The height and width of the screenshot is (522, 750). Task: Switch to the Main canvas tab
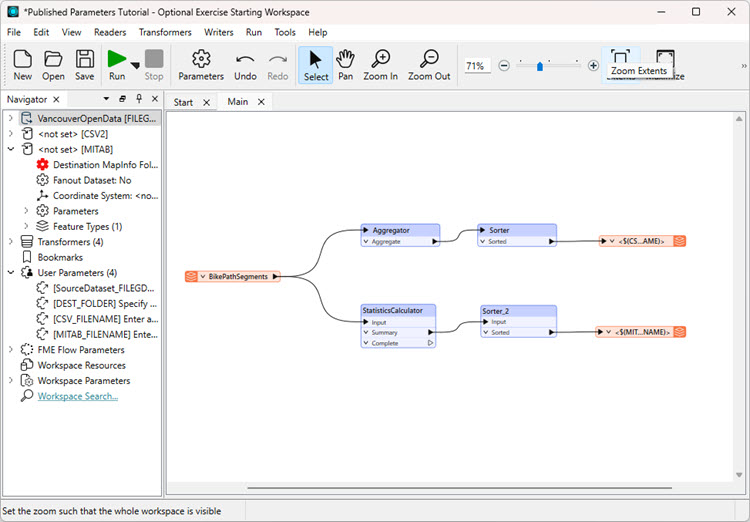(238, 102)
